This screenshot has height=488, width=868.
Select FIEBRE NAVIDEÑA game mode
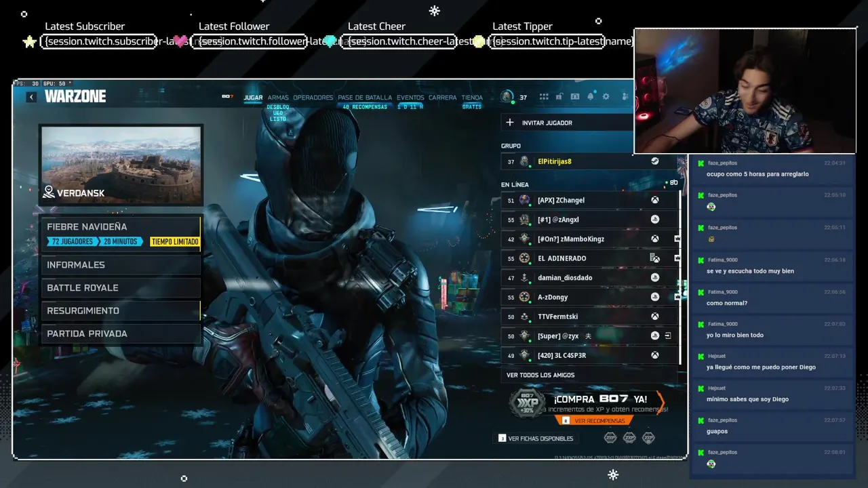[121, 234]
